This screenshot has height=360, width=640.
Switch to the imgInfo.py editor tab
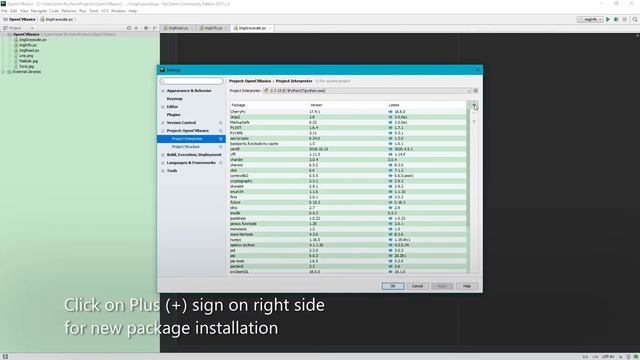pyautogui.click(x=213, y=28)
